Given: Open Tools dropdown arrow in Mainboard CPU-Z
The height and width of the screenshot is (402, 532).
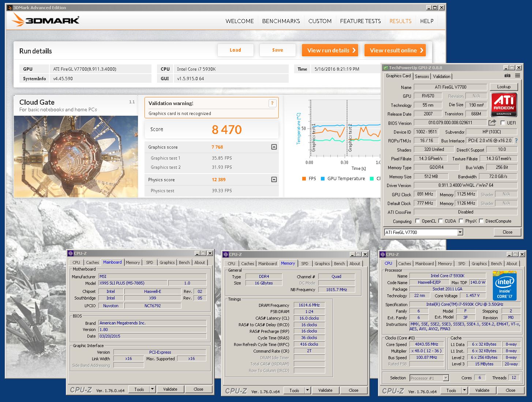Looking at the screenshot, I should [153, 389].
